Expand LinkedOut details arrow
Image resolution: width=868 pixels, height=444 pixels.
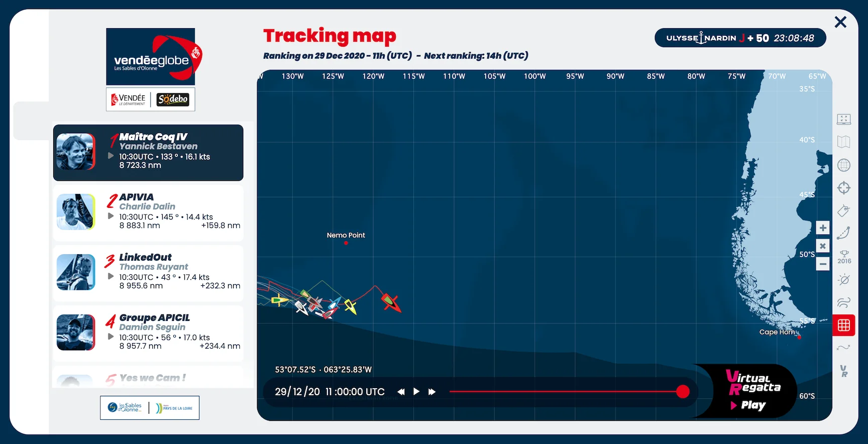111,277
